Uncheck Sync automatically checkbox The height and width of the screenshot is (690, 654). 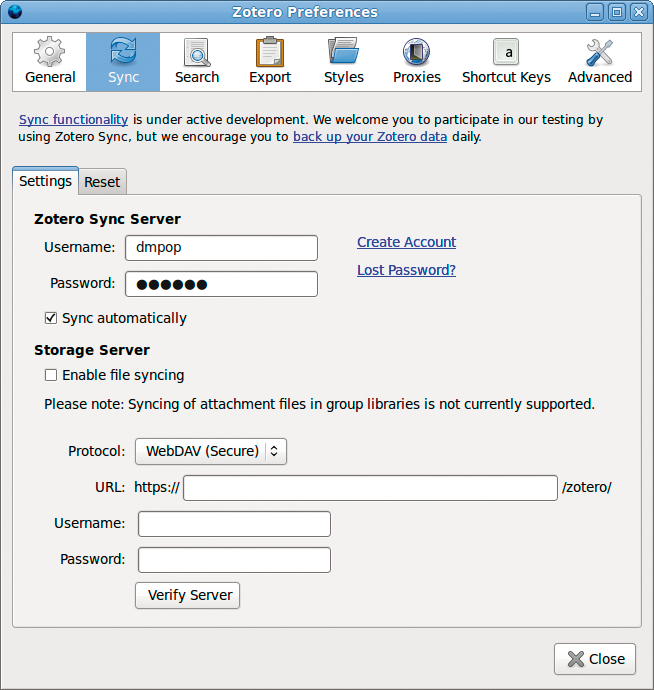click(x=51, y=318)
